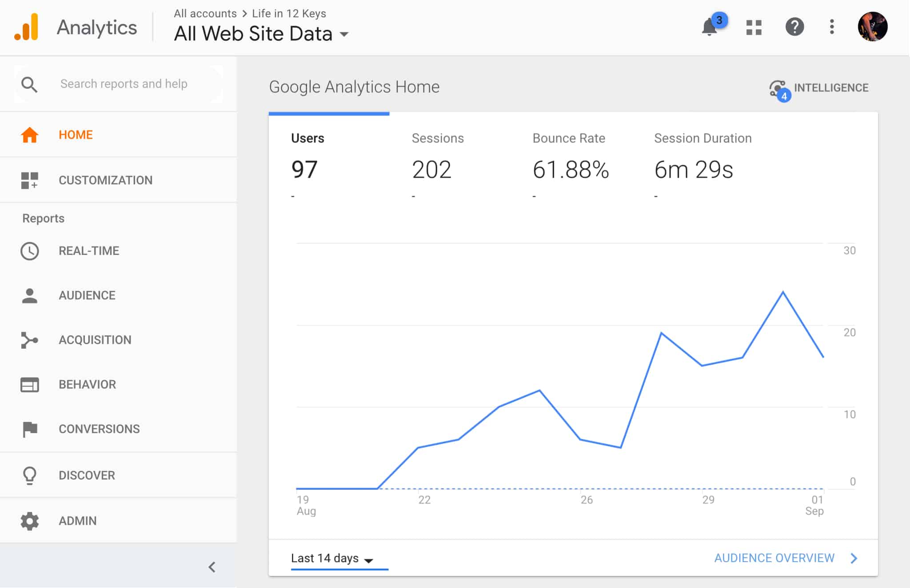
Task: Open the help question mark icon
Action: (x=794, y=27)
